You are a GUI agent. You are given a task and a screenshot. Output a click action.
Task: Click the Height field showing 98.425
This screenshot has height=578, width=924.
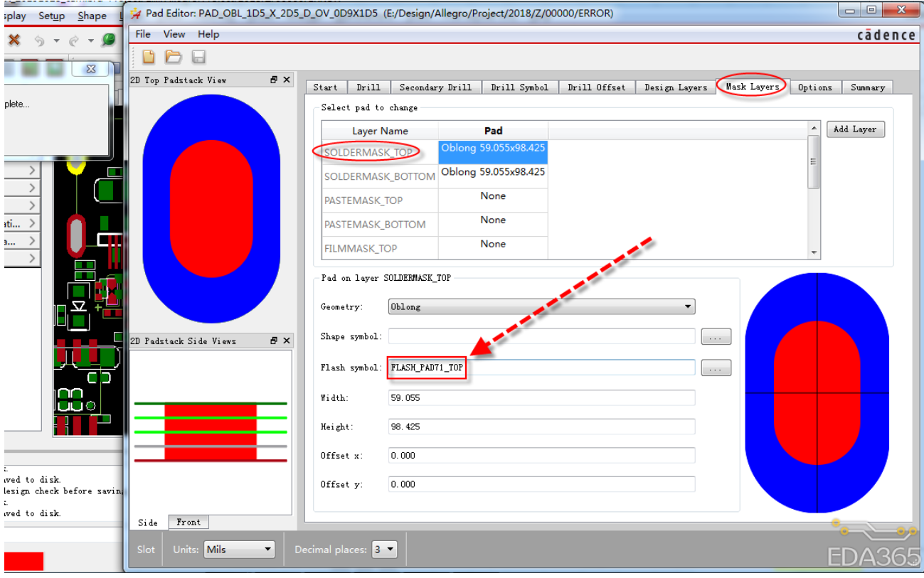(541, 427)
